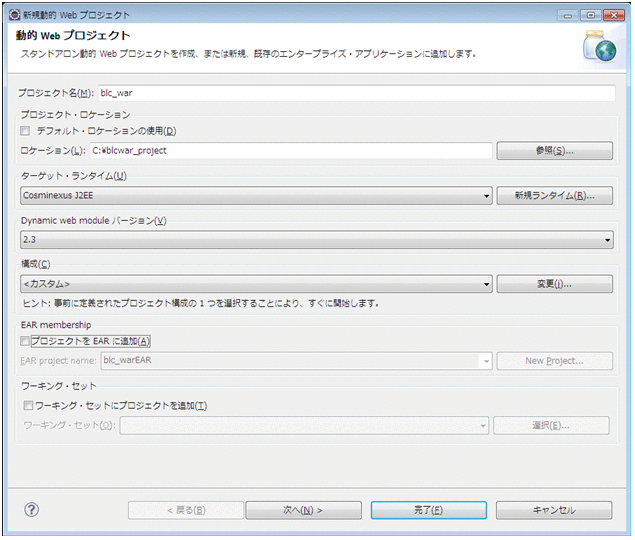
Task: Click the EAR membership group label
Action: (x=56, y=325)
